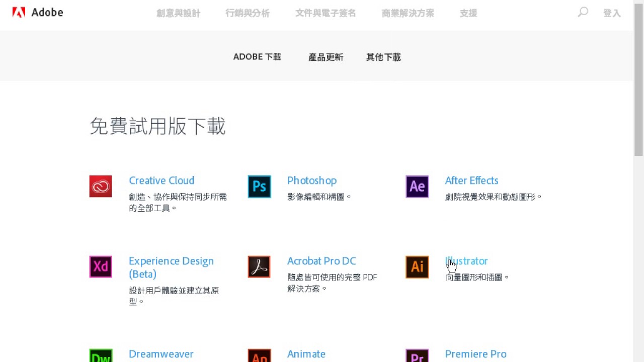Click the 免費試用版下載 heading
Image resolution: width=644 pixels, height=362 pixels.
(157, 126)
